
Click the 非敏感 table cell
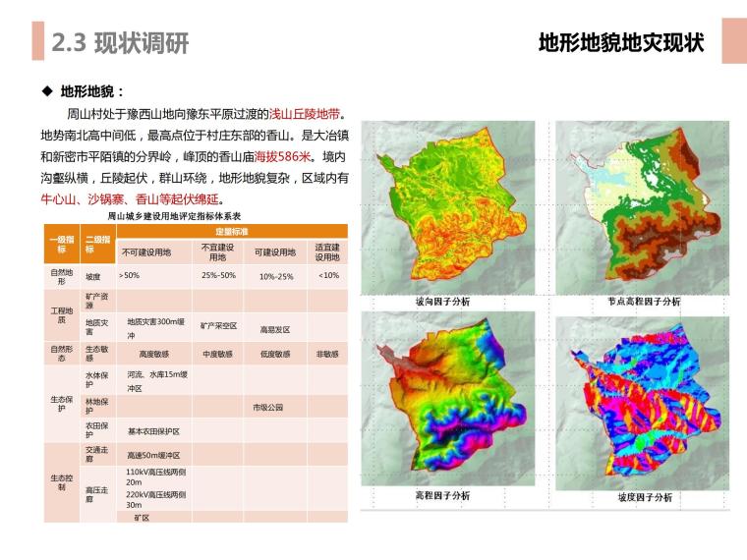point(327,354)
